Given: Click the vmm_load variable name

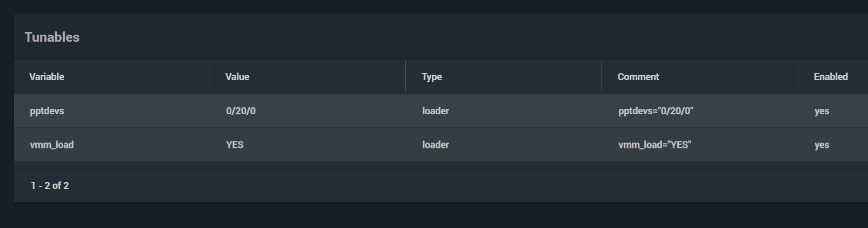Looking at the screenshot, I should (x=51, y=145).
